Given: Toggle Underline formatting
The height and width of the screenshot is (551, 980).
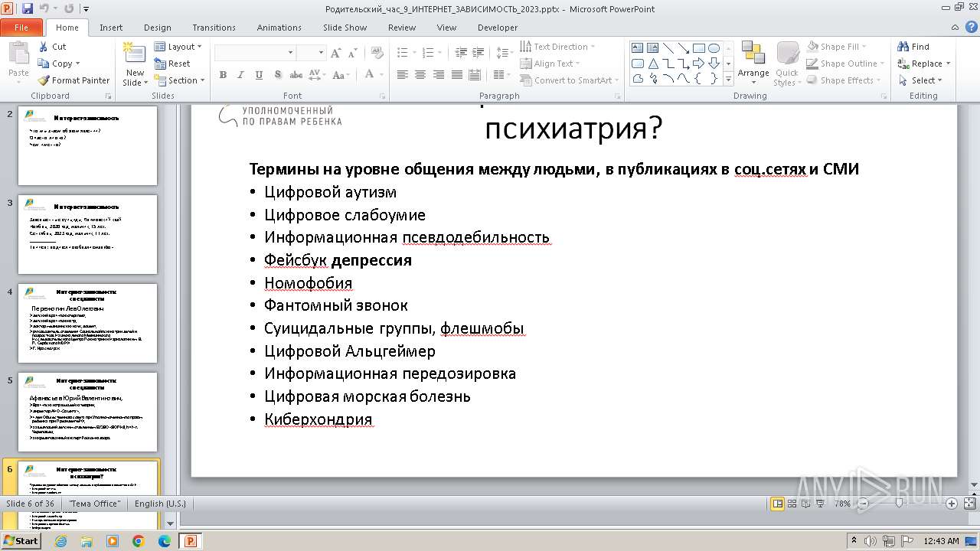Looking at the screenshot, I should pyautogui.click(x=259, y=74).
